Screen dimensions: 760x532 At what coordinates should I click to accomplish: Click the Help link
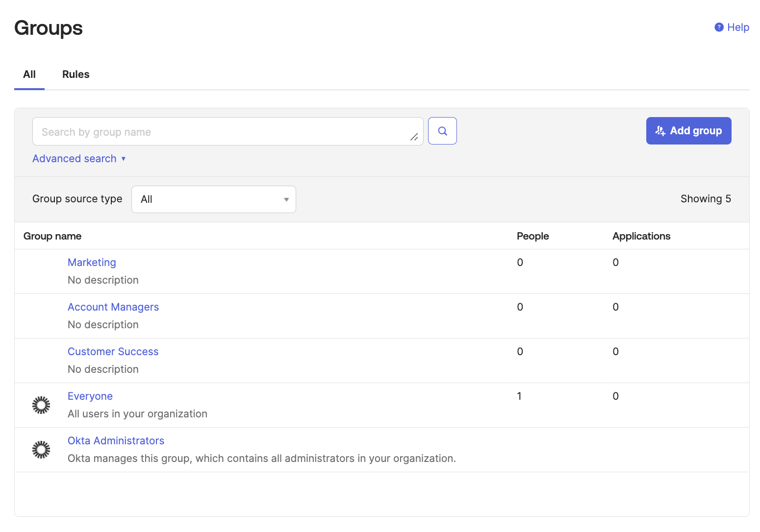[738, 27]
